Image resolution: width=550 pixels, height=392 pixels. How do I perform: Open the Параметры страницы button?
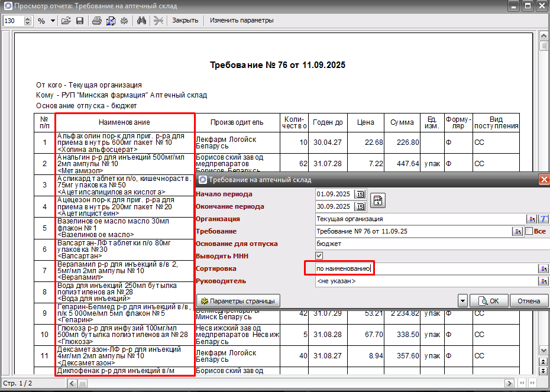pyautogui.click(x=238, y=301)
